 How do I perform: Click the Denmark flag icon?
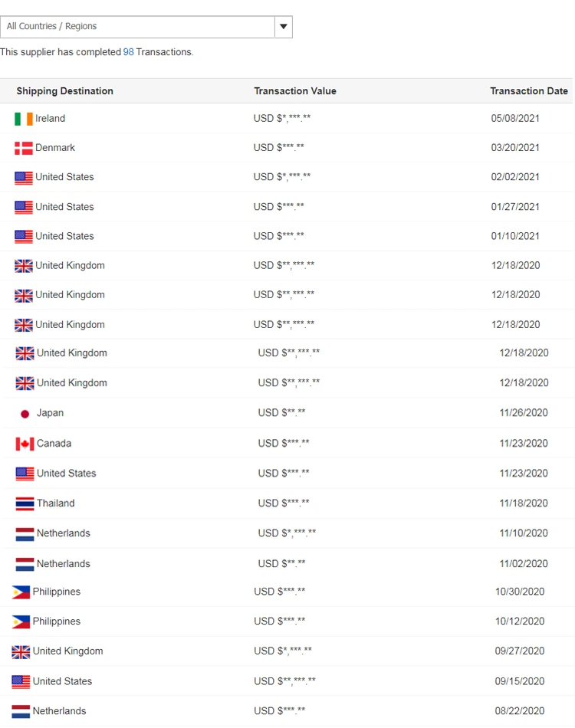(x=24, y=148)
